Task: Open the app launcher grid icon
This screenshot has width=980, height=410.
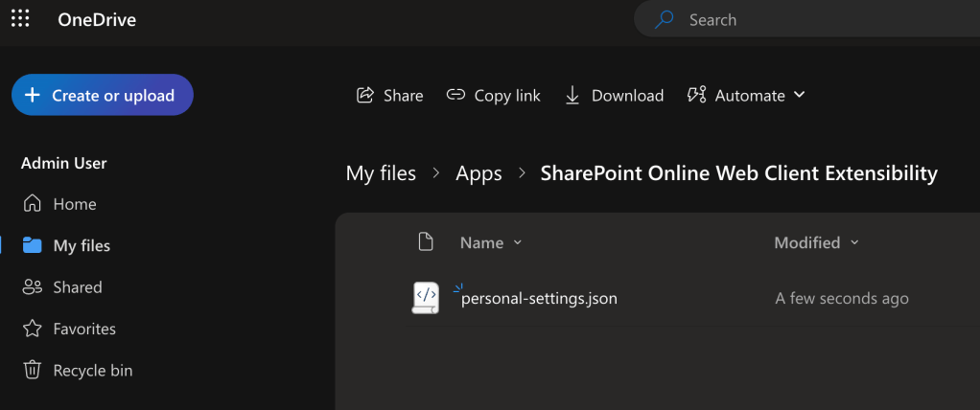Action: pos(20,19)
